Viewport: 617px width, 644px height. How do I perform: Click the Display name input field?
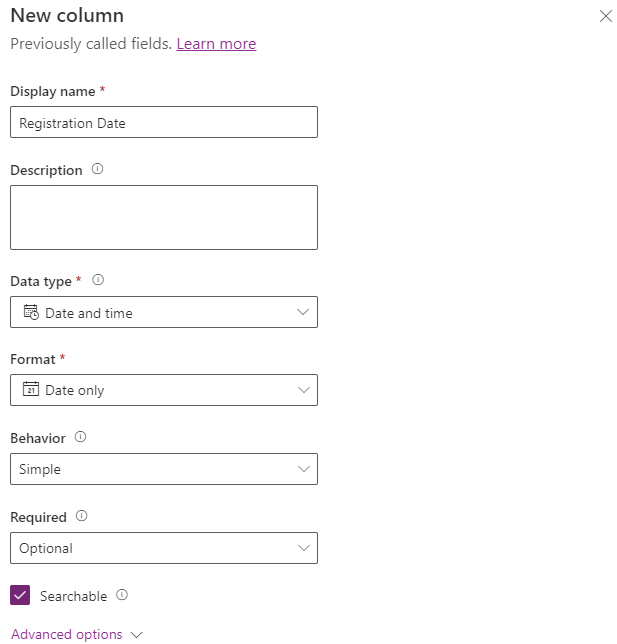[x=164, y=123]
